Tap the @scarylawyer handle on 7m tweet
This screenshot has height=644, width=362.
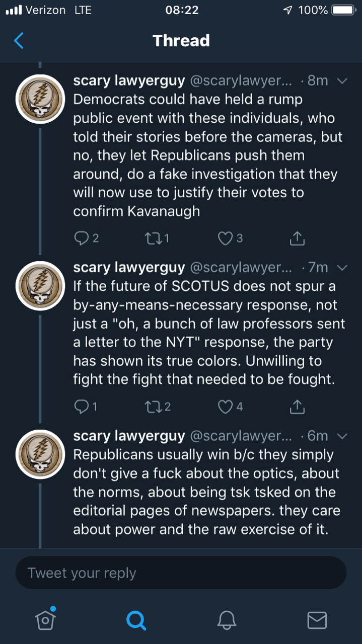click(x=240, y=267)
